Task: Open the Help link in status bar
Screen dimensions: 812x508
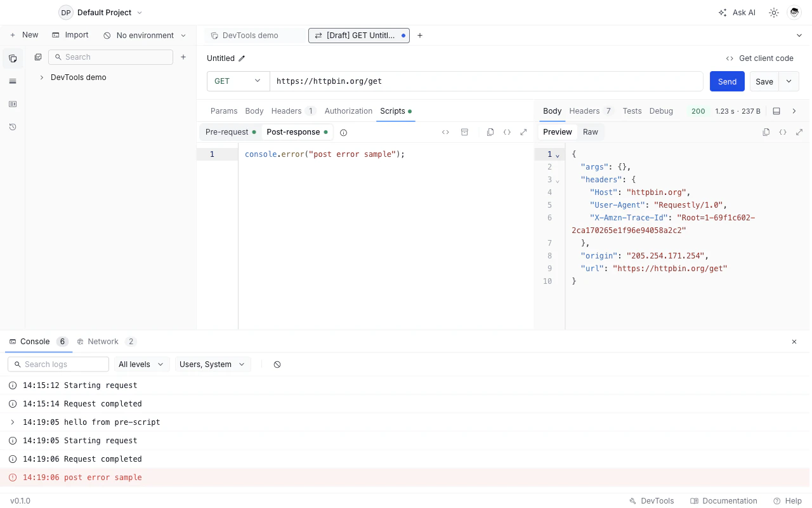Action: (787, 501)
